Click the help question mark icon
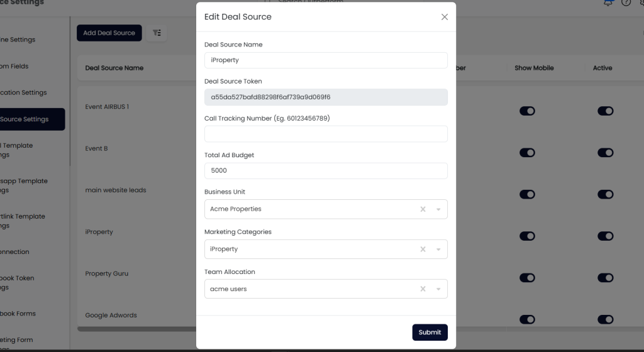644x352 pixels. pyautogui.click(x=626, y=3)
